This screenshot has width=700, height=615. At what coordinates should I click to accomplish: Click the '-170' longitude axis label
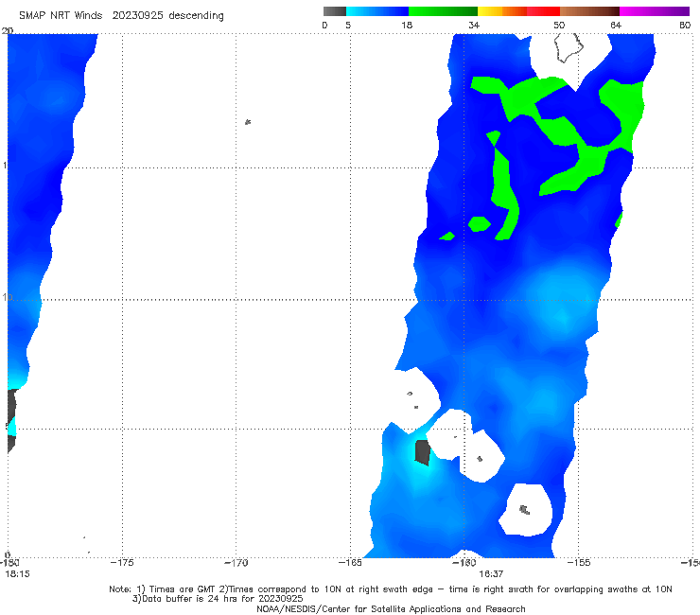236,563
